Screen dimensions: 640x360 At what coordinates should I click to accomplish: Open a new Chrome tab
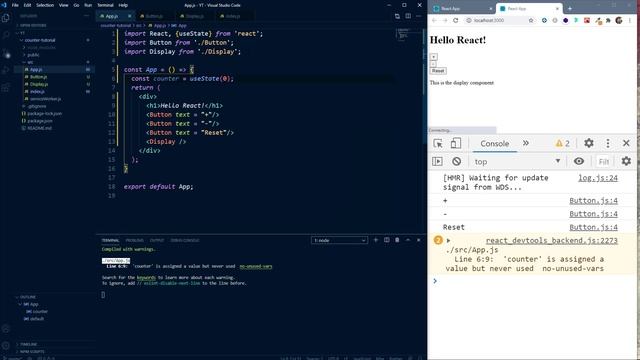click(x=570, y=8)
